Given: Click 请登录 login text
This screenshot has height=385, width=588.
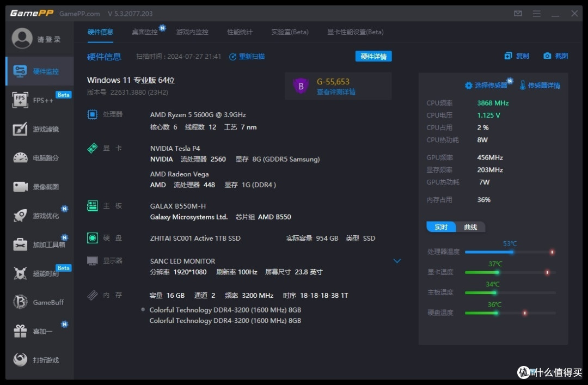Looking at the screenshot, I should [x=49, y=39].
